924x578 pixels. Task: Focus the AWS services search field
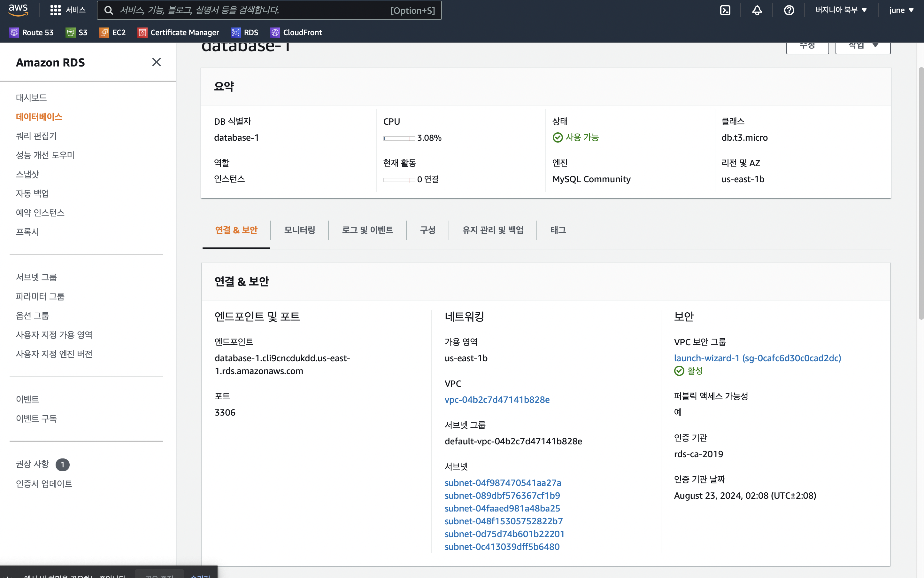269,10
